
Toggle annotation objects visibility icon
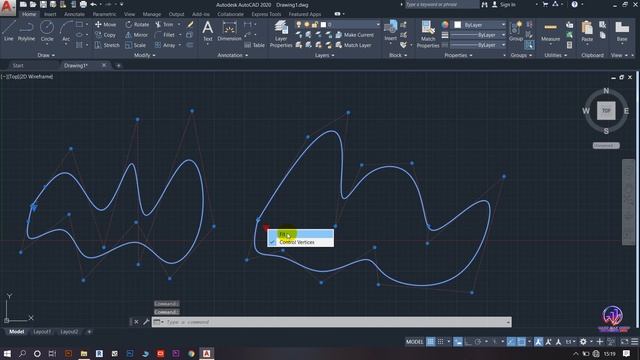point(538,342)
